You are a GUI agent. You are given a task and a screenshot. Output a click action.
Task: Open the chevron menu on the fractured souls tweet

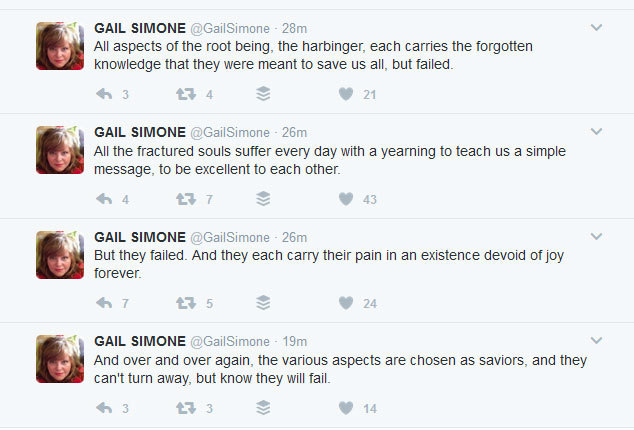coord(597,132)
